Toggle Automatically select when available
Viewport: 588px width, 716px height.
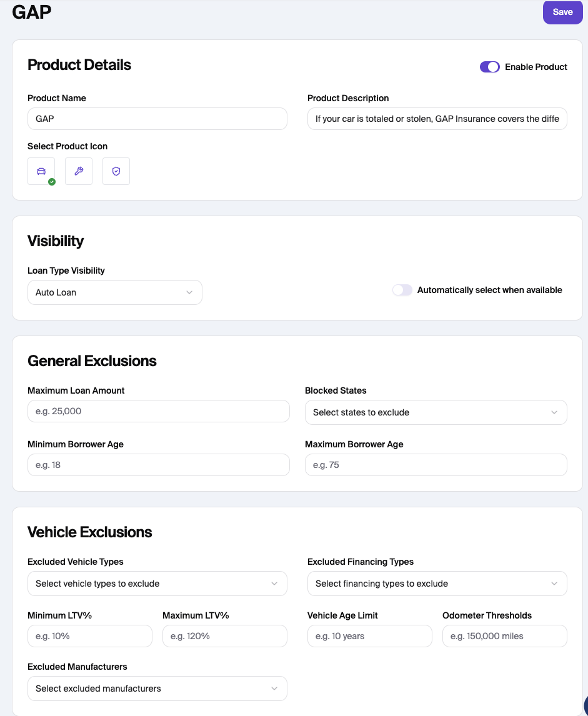coord(402,290)
